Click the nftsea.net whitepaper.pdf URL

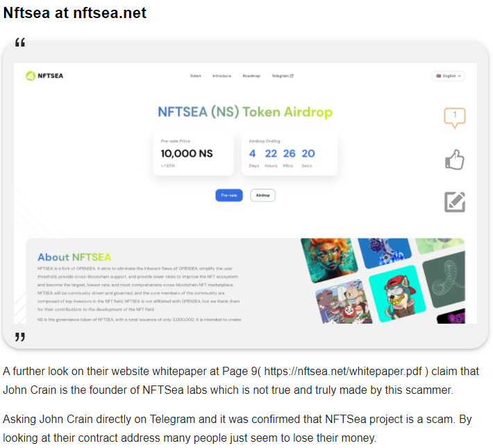pyautogui.click(x=343, y=371)
